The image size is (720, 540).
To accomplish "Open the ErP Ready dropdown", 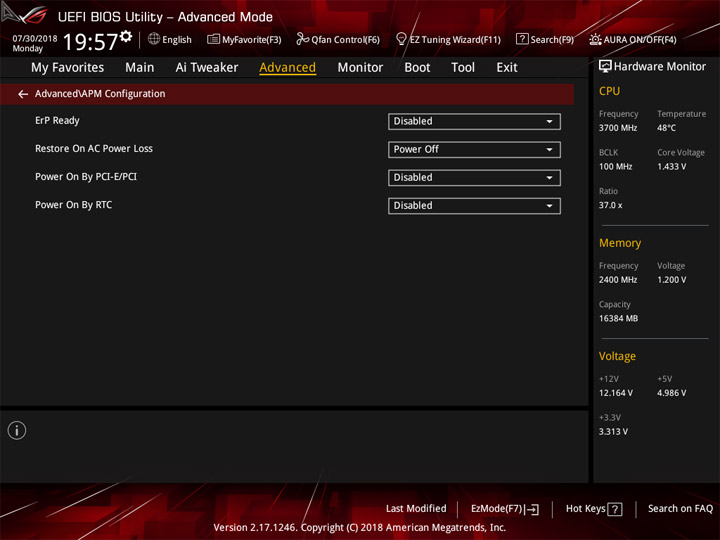I will [474, 122].
